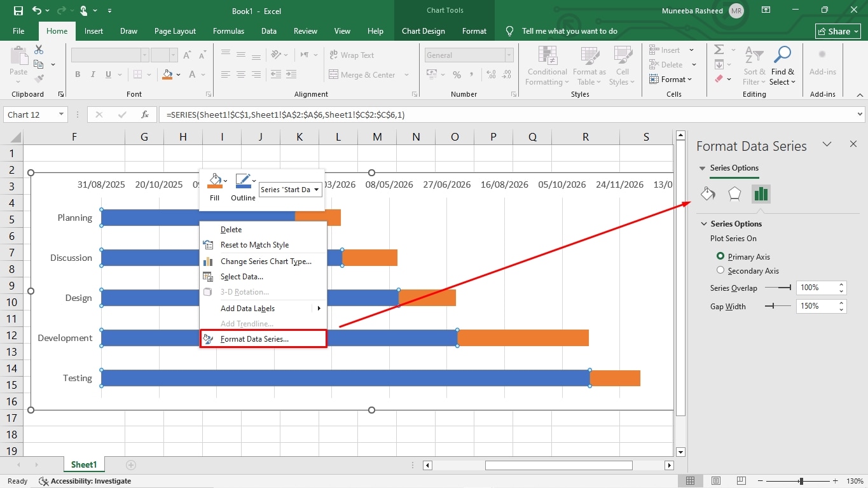Image resolution: width=868 pixels, height=488 pixels.
Task: Click Merge & Center button
Action: (x=362, y=75)
